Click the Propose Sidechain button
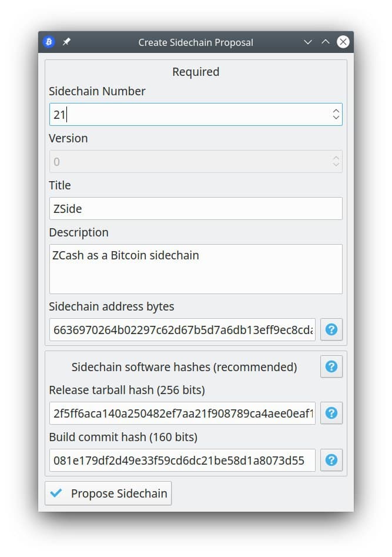 click(108, 493)
